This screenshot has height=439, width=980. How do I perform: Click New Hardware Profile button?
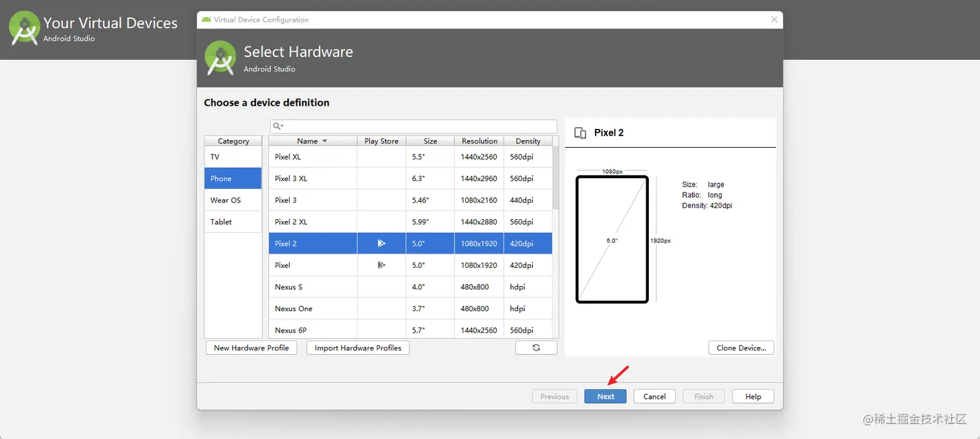pyautogui.click(x=251, y=348)
